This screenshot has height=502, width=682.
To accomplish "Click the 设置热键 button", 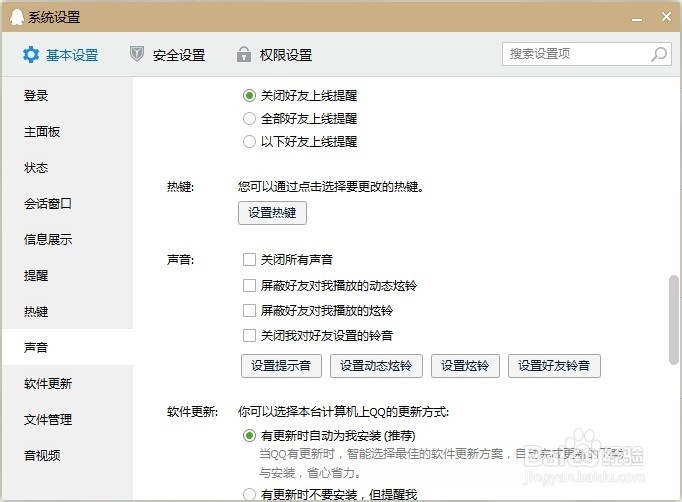I will click(x=272, y=213).
